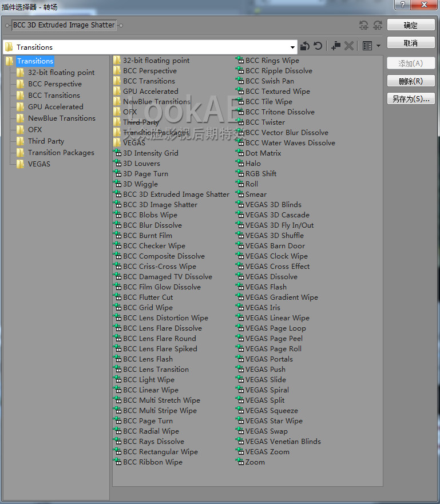Select 'BCC Ribbon Wipe' in the list
440x504 pixels.
coord(153,462)
